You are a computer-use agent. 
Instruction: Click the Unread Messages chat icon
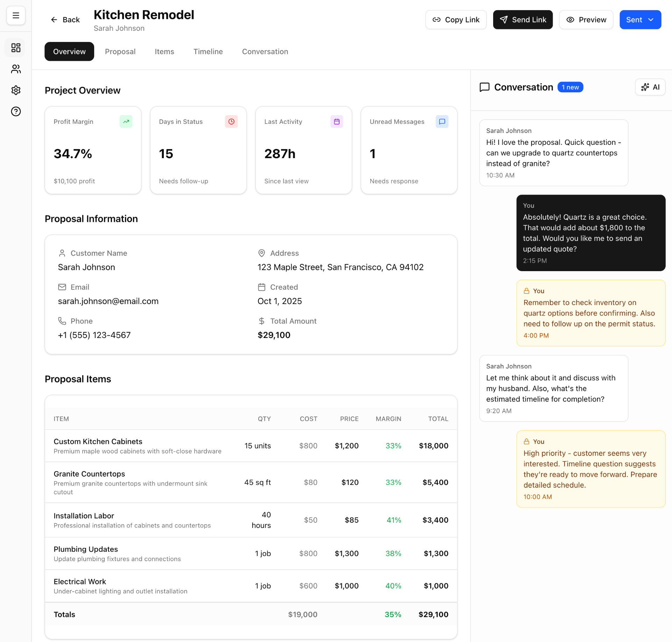coord(442,121)
